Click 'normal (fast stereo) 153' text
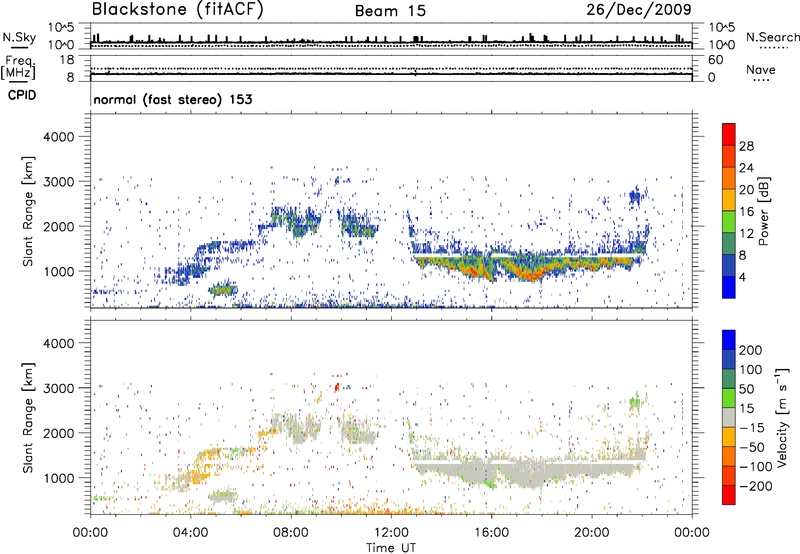 [x=173, y=99]
